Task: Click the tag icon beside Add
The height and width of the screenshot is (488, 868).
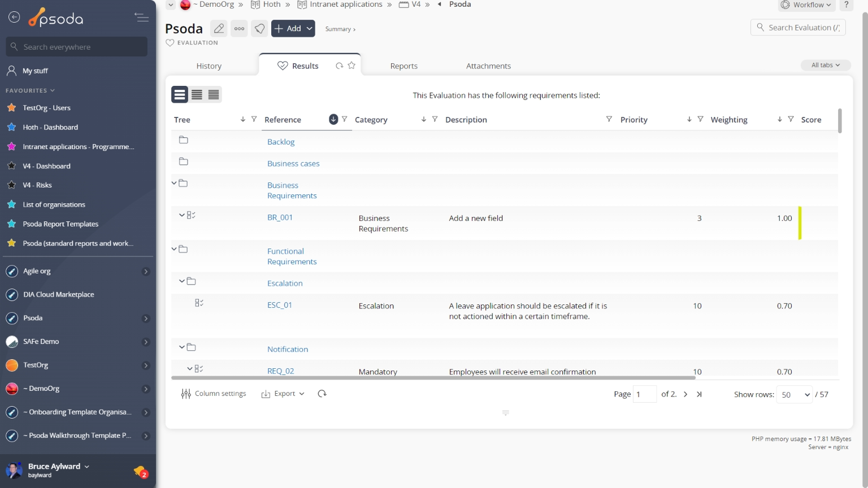Action: [259, 28]
